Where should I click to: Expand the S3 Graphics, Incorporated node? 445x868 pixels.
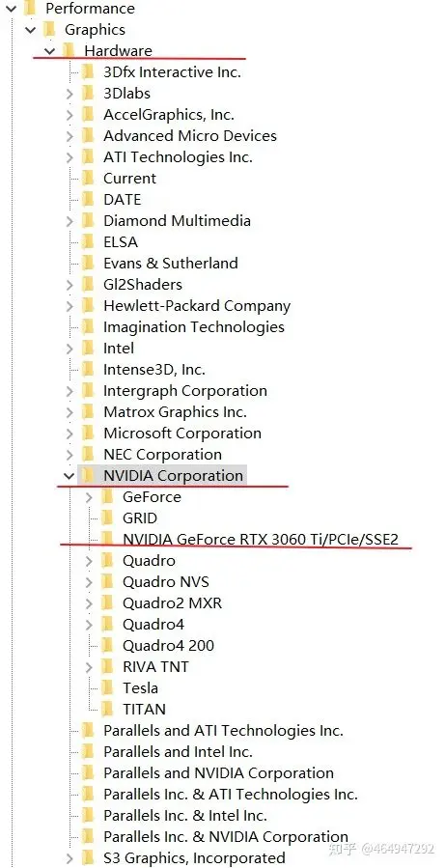(70, 859)
